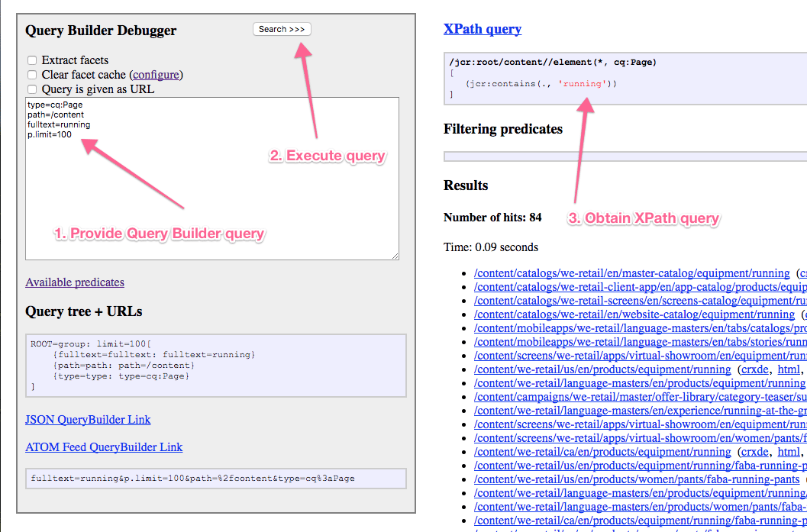Click the XPath query heading link
Screen dimensions: 807x532
coord(483,28)
